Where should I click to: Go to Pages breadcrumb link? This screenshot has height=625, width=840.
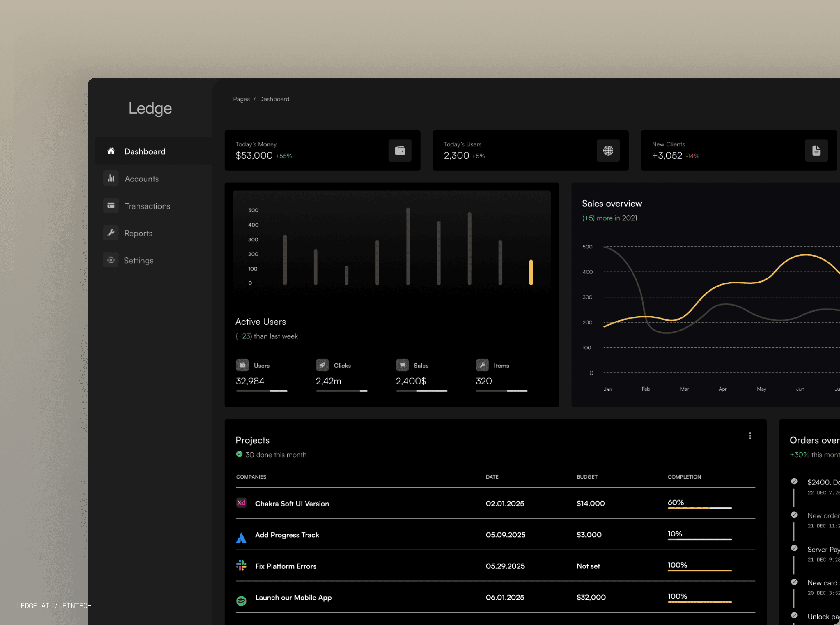click(x=241, y=99)
